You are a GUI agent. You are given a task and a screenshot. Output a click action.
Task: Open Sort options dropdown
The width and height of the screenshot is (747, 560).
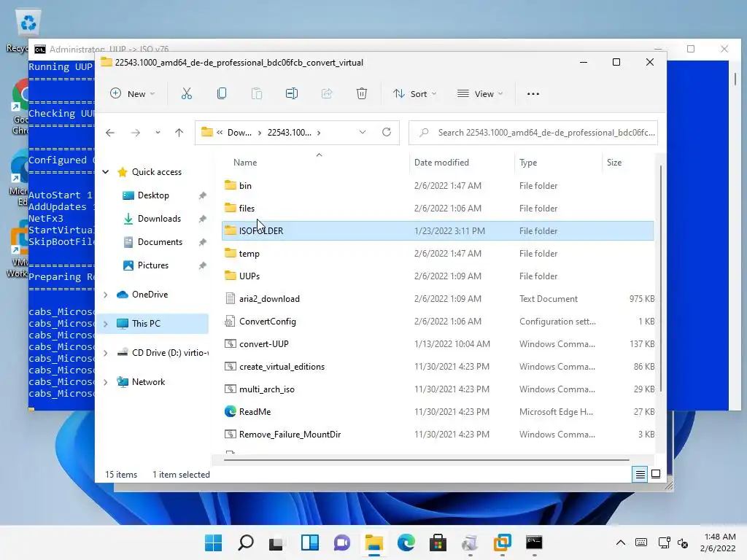(x=414, y=94)
